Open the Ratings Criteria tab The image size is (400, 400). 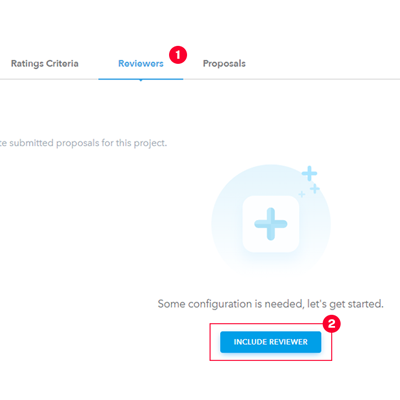pyautogui.click(x=45, y=63)
